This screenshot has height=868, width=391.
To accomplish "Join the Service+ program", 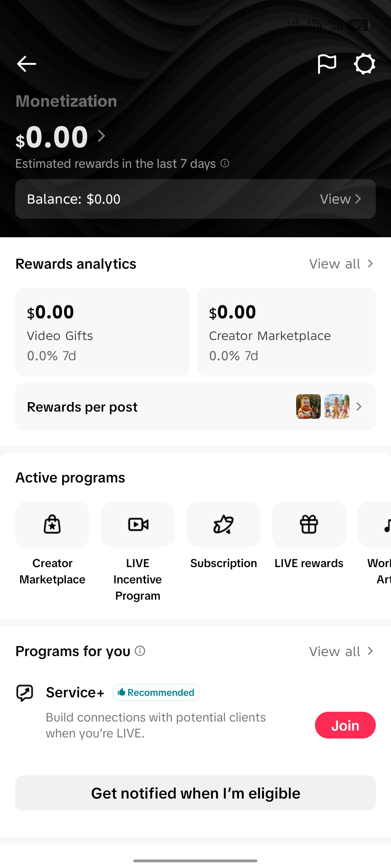I will 345,725.
